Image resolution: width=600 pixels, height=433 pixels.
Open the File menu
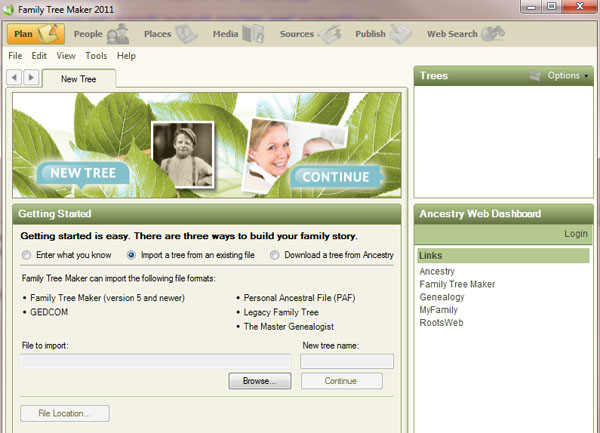(x=15, y=56)
